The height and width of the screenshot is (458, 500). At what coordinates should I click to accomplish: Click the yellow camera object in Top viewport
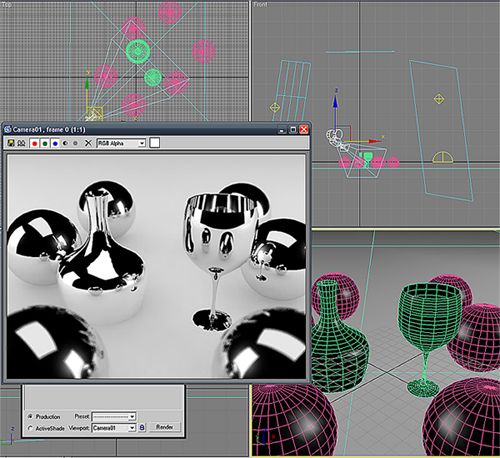pyautogui.click(x=94, y=114)
